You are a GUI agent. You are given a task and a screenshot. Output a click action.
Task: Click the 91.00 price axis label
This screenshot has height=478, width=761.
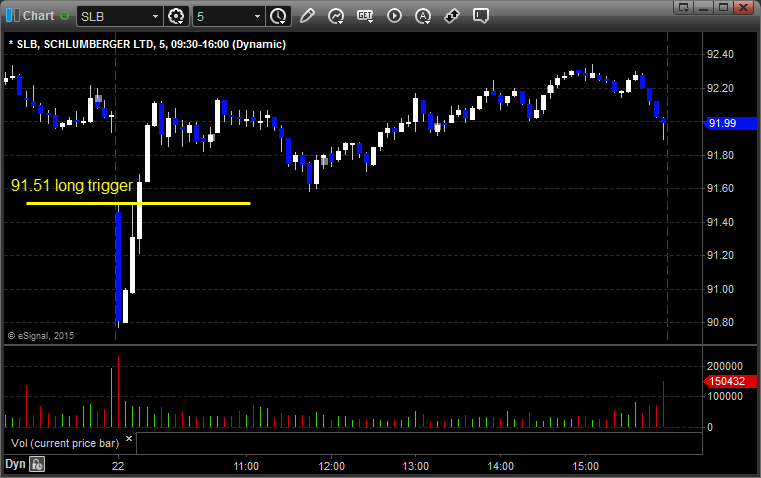[x=720, y=289]
